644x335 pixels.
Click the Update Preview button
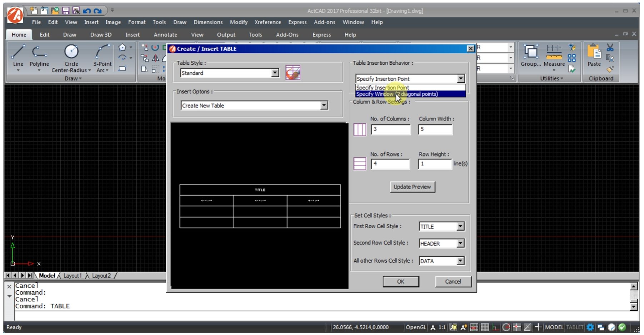point(413,187)
